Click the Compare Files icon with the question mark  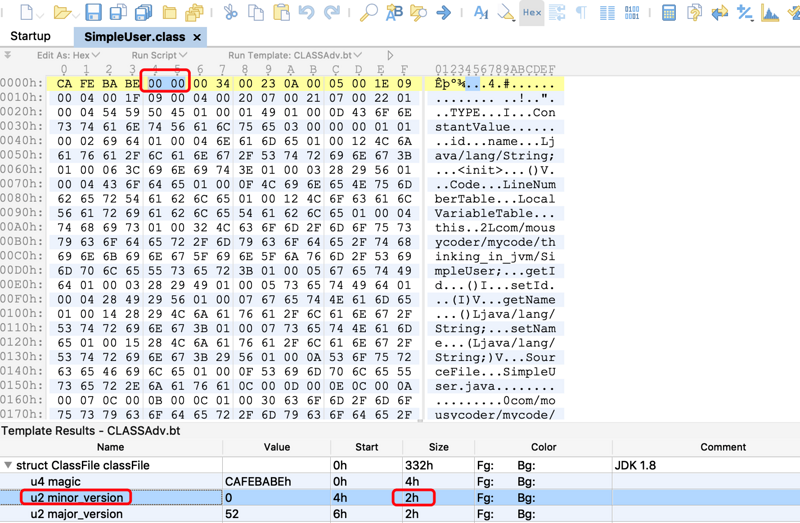coord(694,12)
